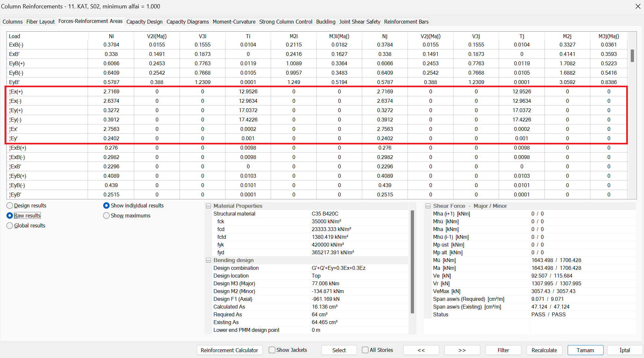Go to next column with >> button

point(462,350)
